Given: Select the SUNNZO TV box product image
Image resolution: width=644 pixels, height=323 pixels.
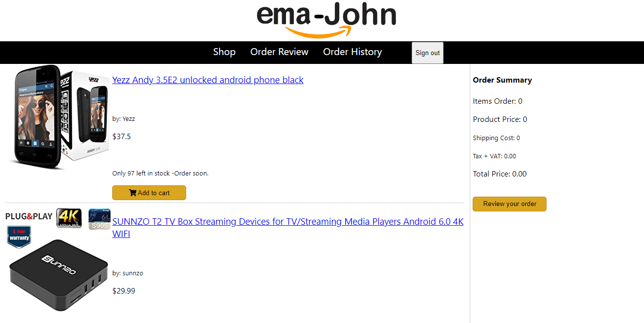Looking at the screenshot, I should 58,259.
